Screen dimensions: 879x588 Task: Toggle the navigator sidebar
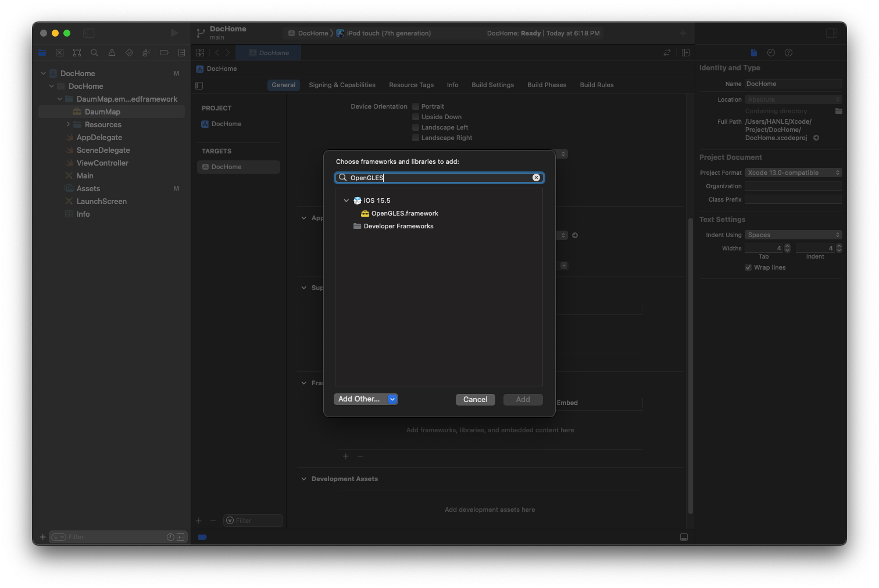tap(88, 33)
